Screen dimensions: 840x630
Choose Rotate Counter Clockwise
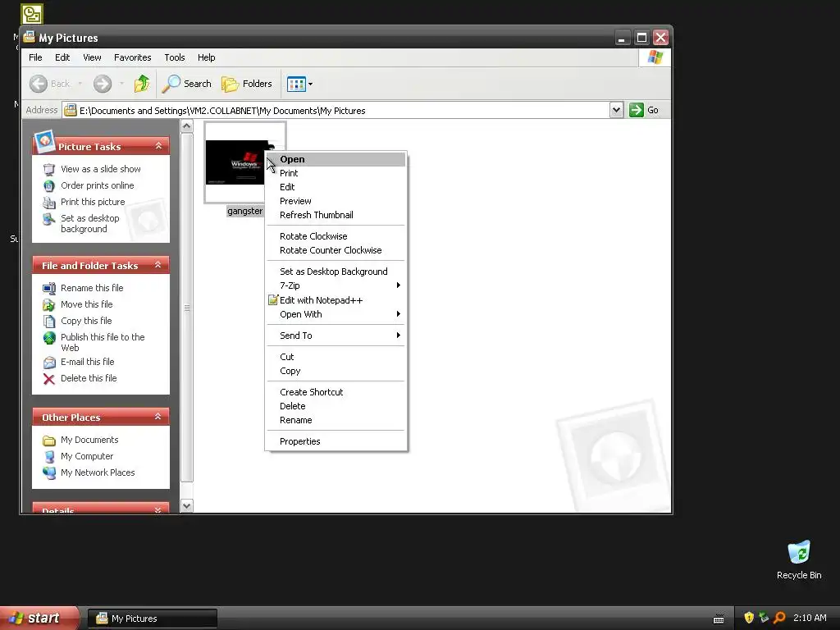[336, 250]
